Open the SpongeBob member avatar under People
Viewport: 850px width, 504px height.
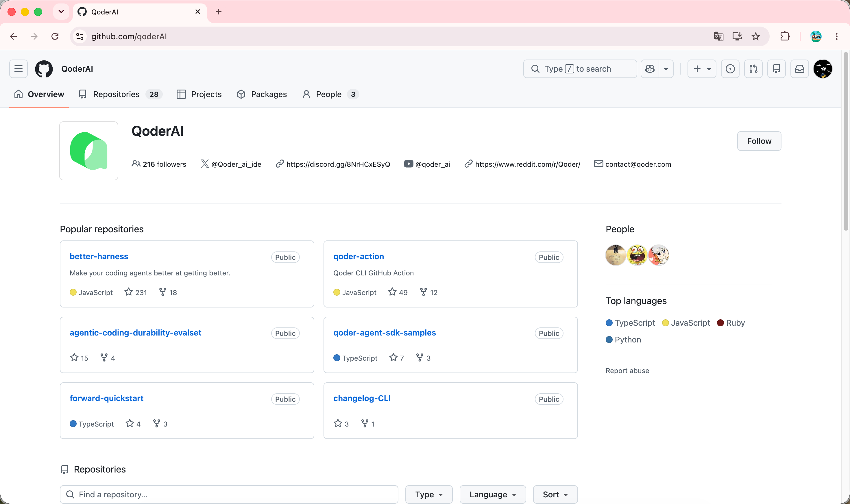tap(637, 255)
